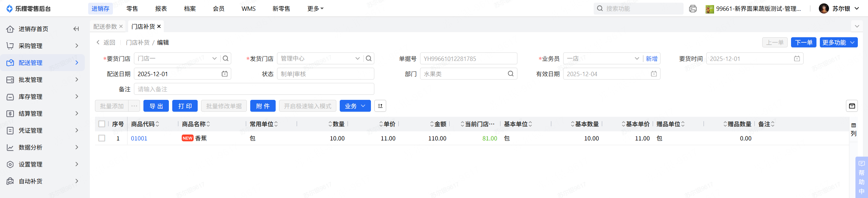
Task: Open calendar icon for 配送日期
Action: click(x=224, y=74)
